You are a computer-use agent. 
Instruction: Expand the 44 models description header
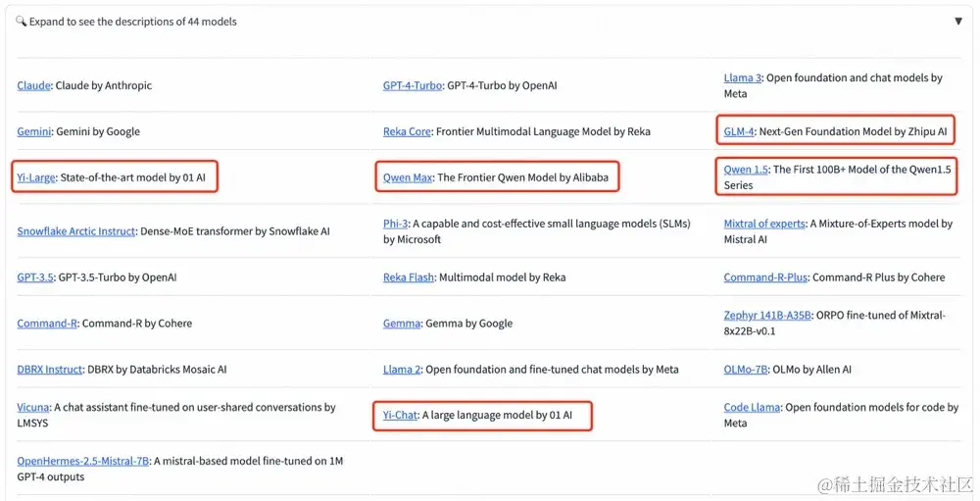coord(132,21)
